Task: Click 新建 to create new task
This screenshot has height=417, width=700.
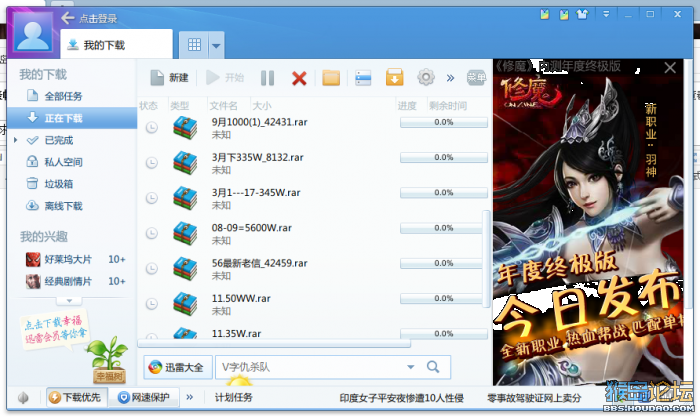Action: click(x=169, y=78)
